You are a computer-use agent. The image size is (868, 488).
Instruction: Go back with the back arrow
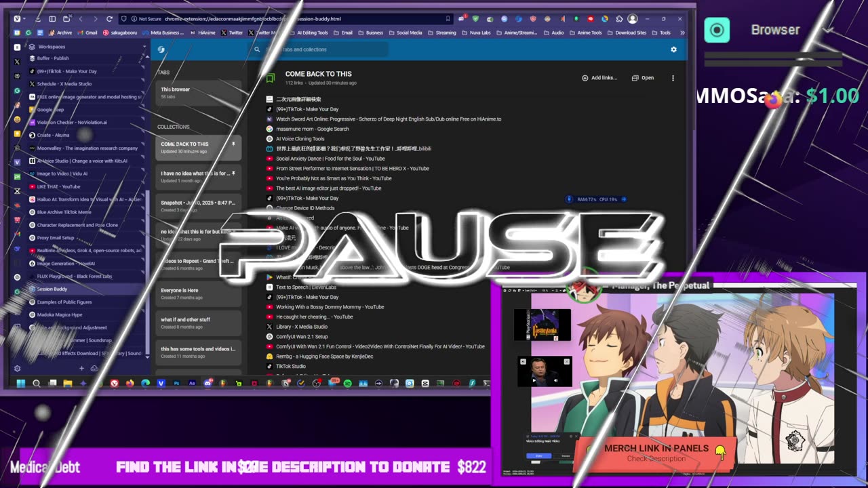click(x=81, y=19)
